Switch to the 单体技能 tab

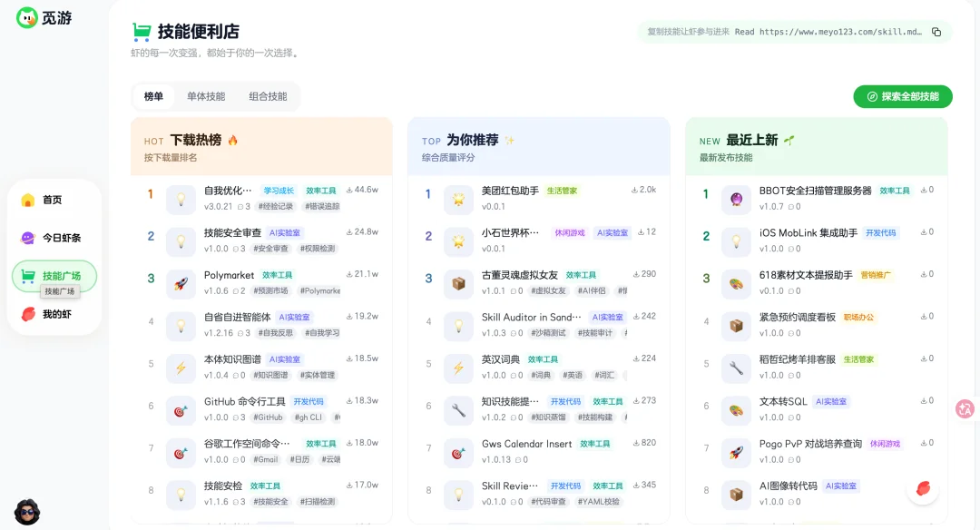(206, 97)
